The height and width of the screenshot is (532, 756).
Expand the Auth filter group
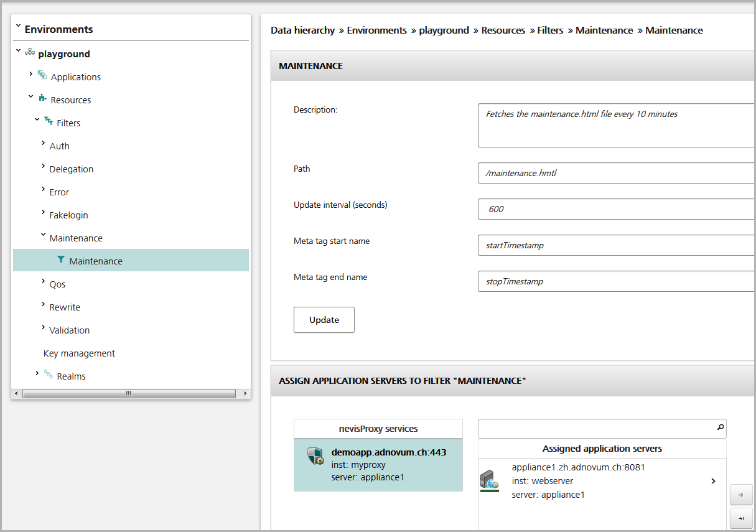point(43,143)
